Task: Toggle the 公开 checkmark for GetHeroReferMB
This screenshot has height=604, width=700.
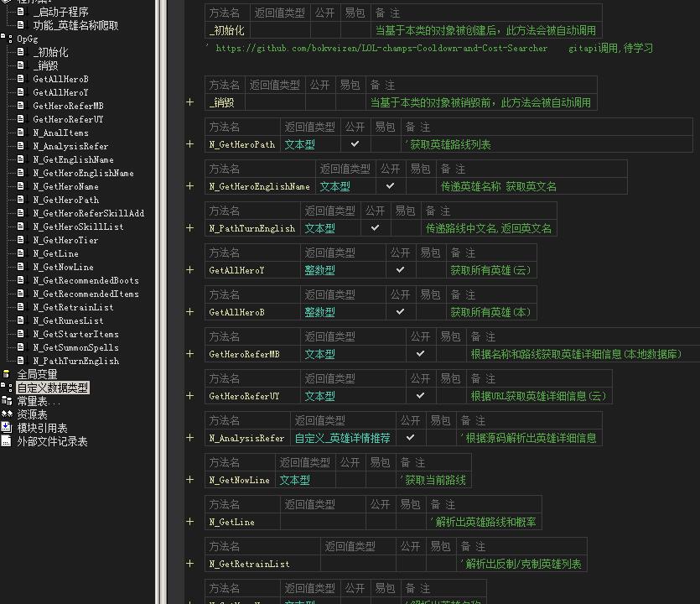Action: pos(420,354)
